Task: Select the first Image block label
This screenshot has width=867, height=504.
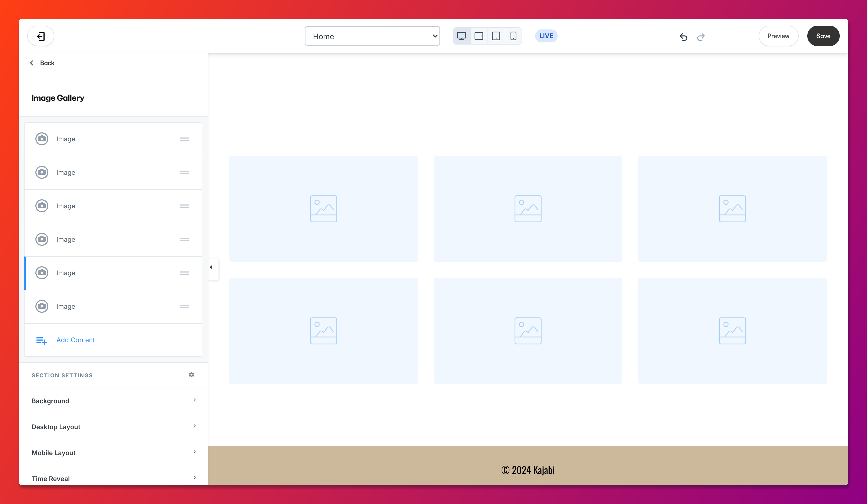Action: (66, 139)
